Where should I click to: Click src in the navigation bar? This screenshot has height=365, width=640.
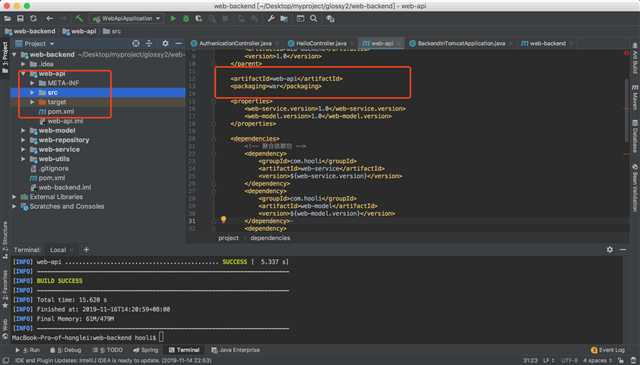112,31
